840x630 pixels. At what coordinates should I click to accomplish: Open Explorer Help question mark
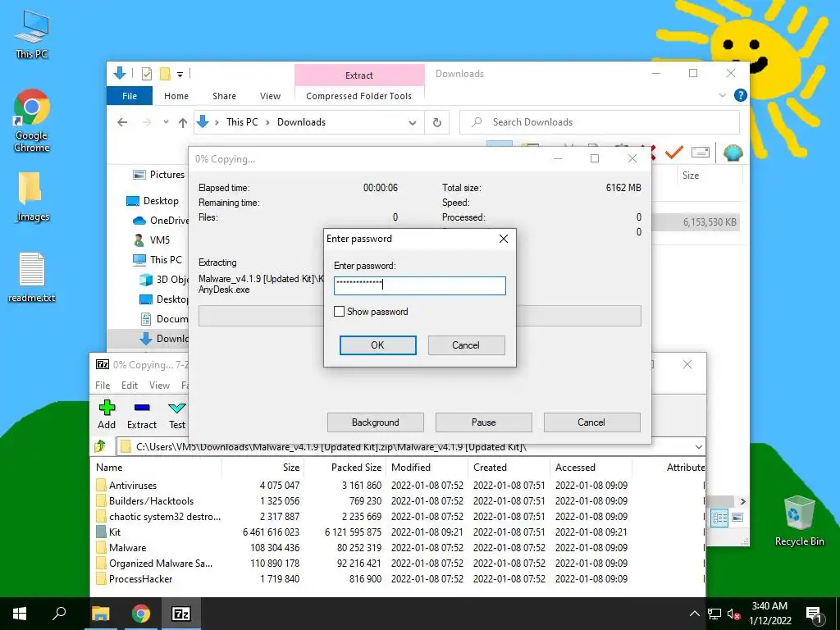(x=741, y=95)
